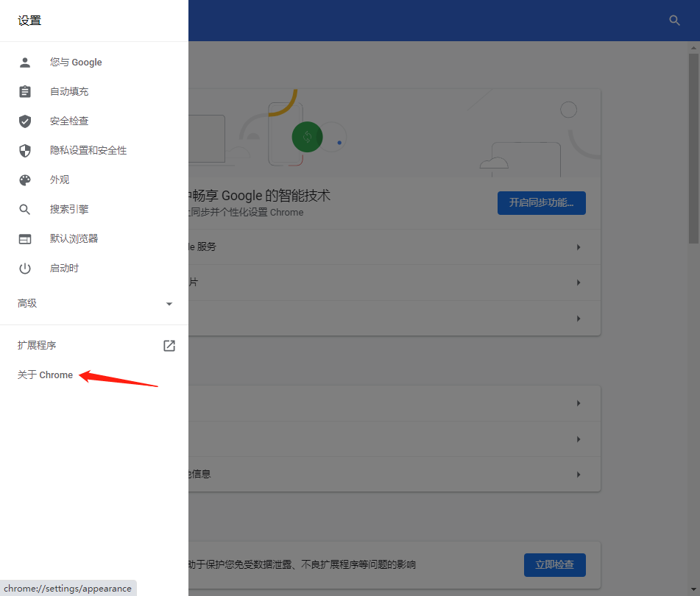Click the safety check description mentioning 数据泄露
Screen dimensions: 700x596
coord(303,565)
